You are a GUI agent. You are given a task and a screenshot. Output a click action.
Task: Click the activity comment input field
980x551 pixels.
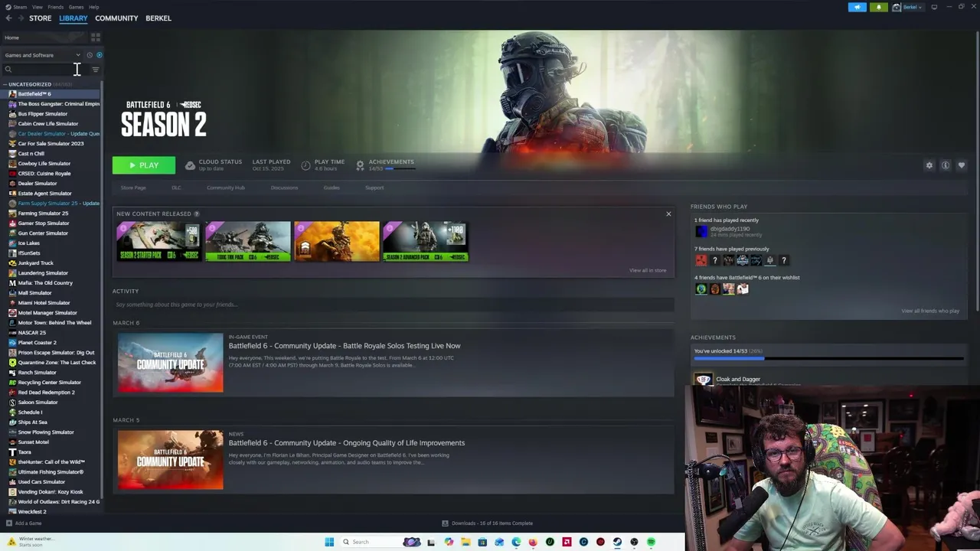click(x=394, y=305)
